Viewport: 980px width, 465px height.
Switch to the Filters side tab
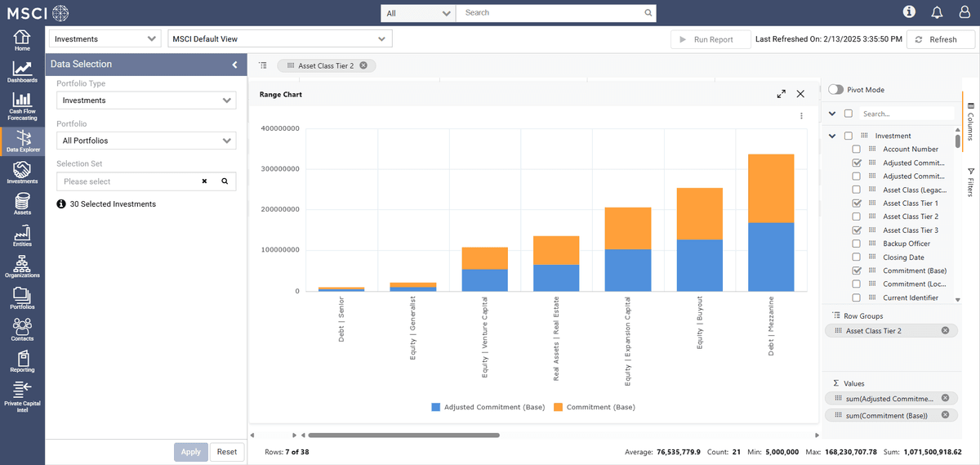(x=971, y=181)
